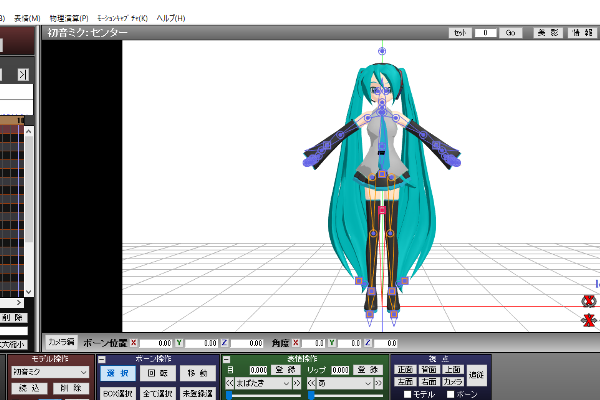Enable the ボーン follow checkbox
600x400 pixels.
(451, 394)
